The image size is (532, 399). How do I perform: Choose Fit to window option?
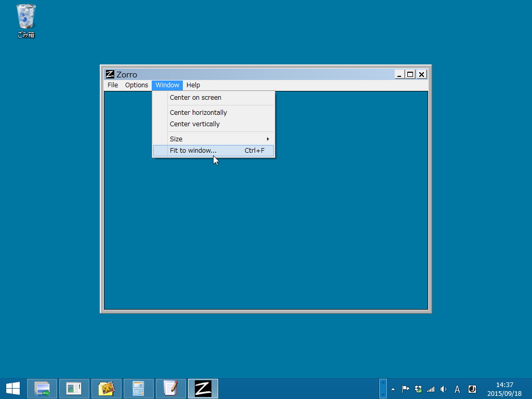tap(214, 151)
